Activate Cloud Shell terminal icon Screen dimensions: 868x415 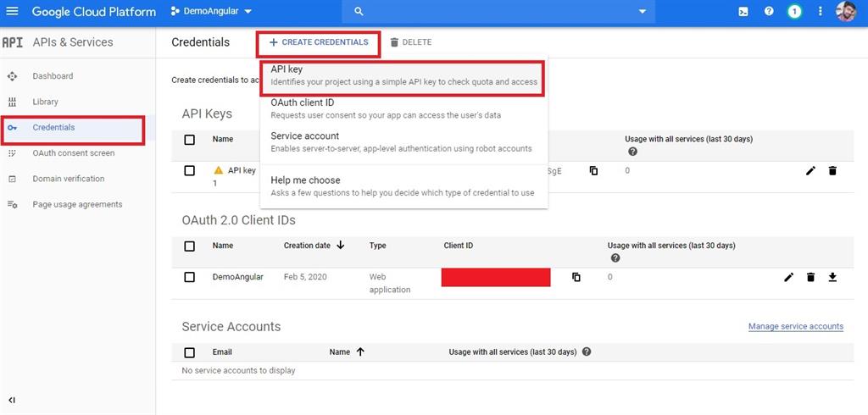pyautogui.click(x=743, y=11)
